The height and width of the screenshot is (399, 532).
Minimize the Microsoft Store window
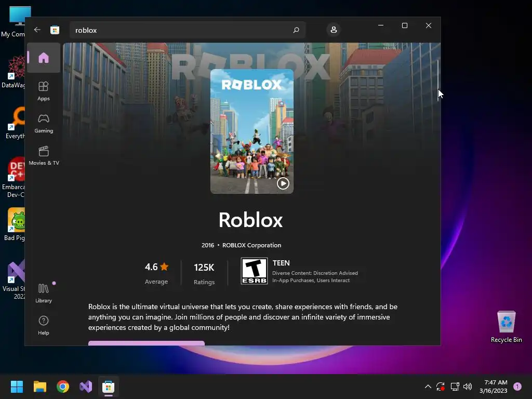[381, 25]
